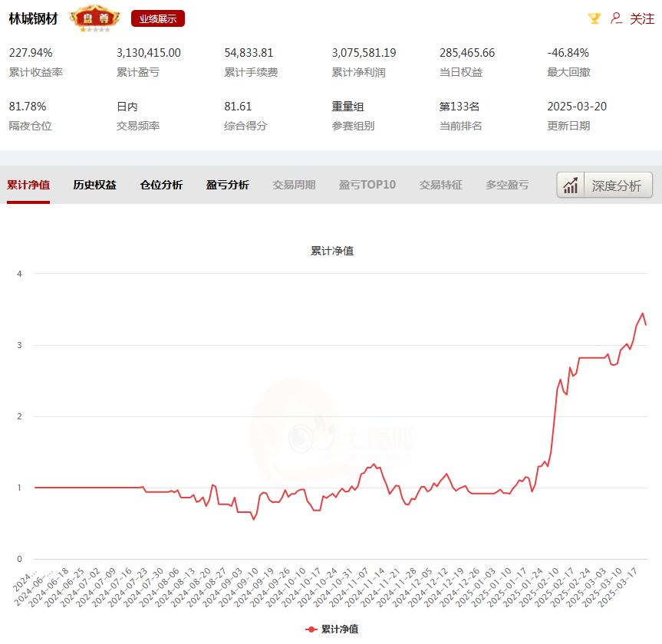Screen dimensions: 662x644
Task: Switch to the 历史权益 tab
Action: click(94, 186)
